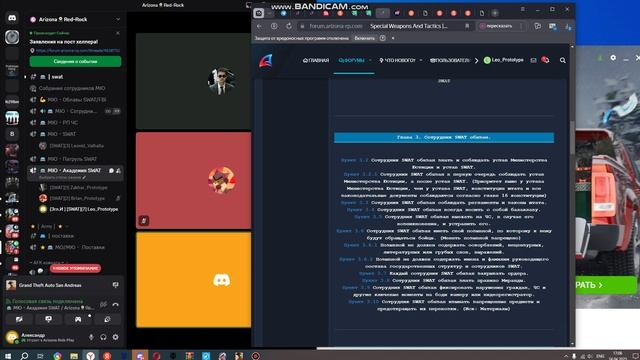Viewport: 640px width, 360px height.
Task: Expand the ЧТО НОВОГО? dropdown arrow
Action: coord(421,60)
